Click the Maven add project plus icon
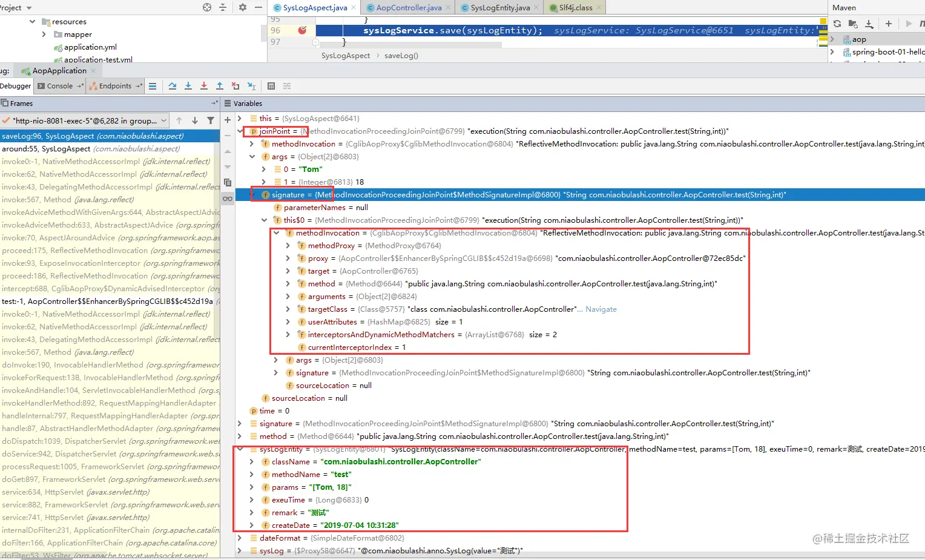The height and width of the screenshot is (560, 925). [x=889, y=24]
